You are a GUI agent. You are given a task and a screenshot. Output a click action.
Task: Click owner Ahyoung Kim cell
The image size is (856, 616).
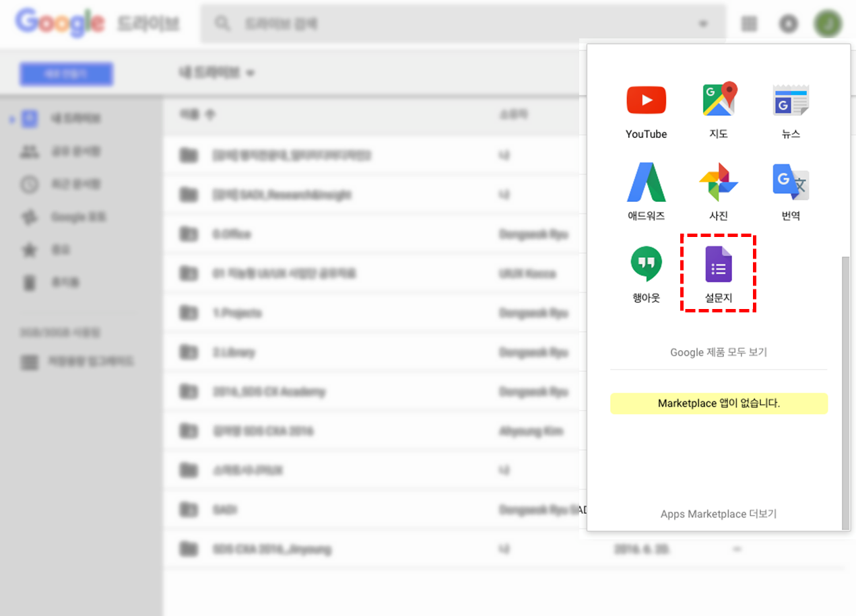531,431
